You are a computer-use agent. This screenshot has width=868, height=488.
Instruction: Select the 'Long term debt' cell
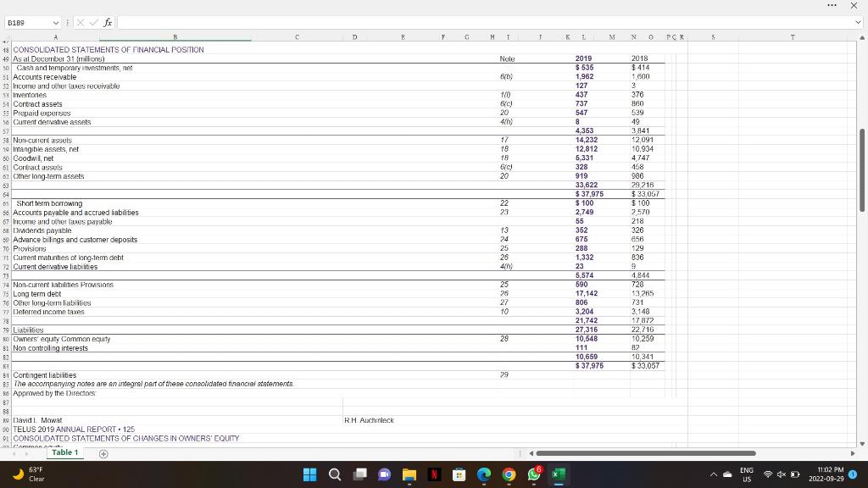[x=37, y=294]
